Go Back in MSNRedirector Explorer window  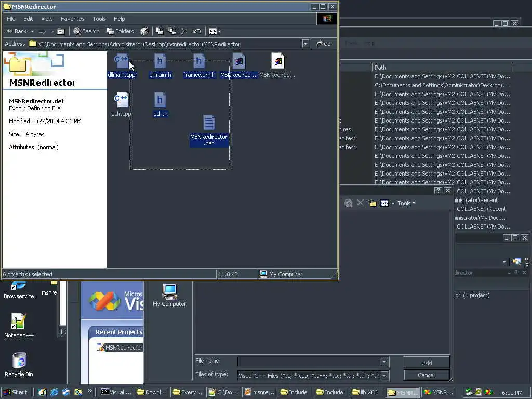[x=16, y=31]
